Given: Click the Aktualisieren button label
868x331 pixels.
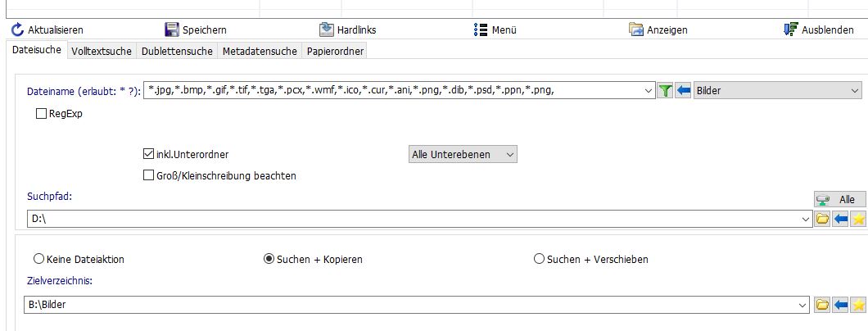Looking at the screenshot, I should (56, 29).
